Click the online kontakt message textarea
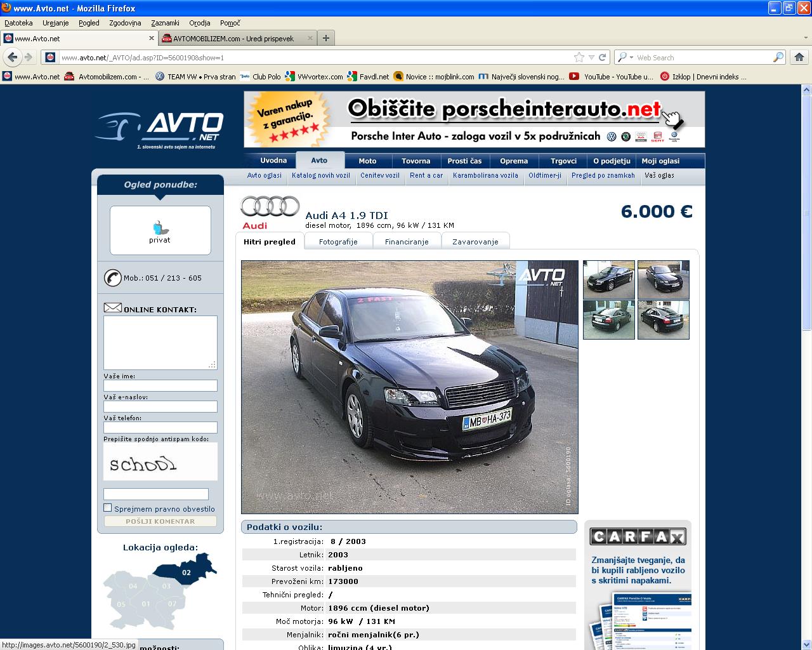The width and height of the screenshot is (812, 650). pyautogui.click(x=160, y=342)
